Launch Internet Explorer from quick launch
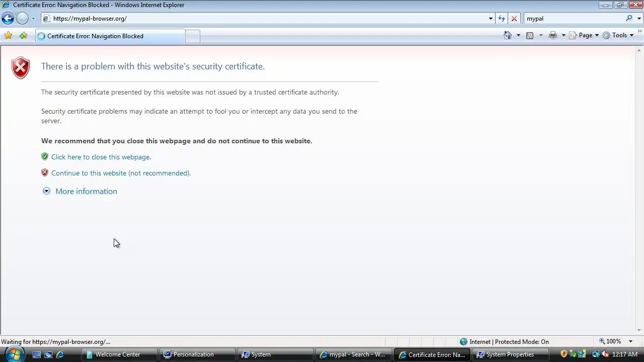The width and height of the screenshot is (644, 362). 60,354
